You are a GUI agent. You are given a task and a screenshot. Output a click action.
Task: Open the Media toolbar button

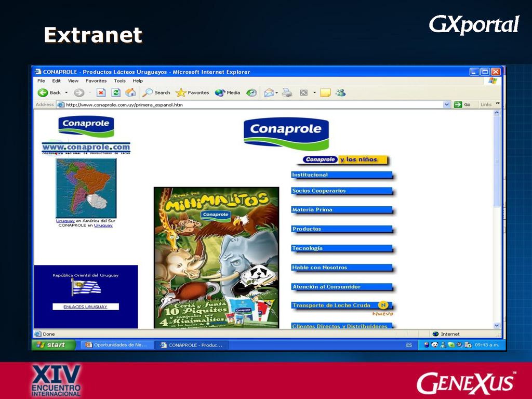point(228,92)
